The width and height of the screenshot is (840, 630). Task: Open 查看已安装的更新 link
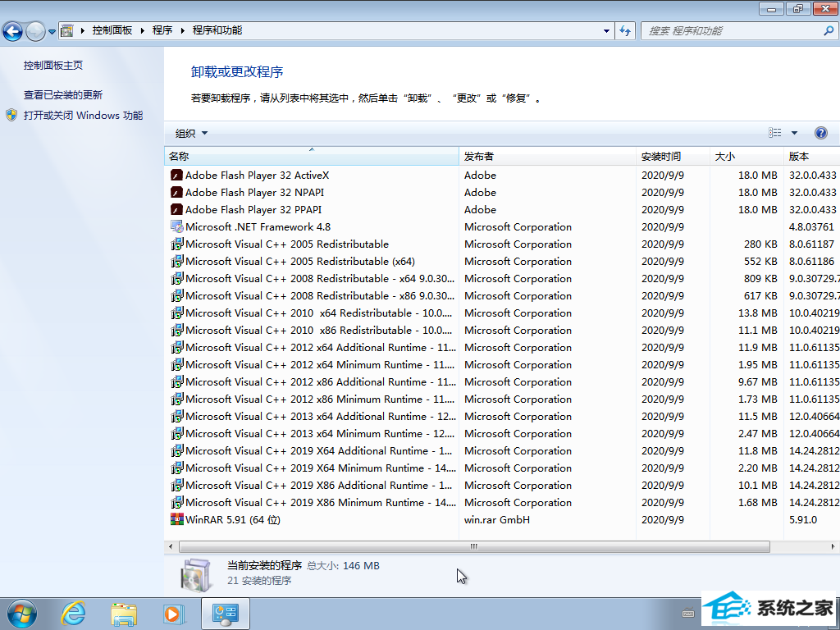62,95
